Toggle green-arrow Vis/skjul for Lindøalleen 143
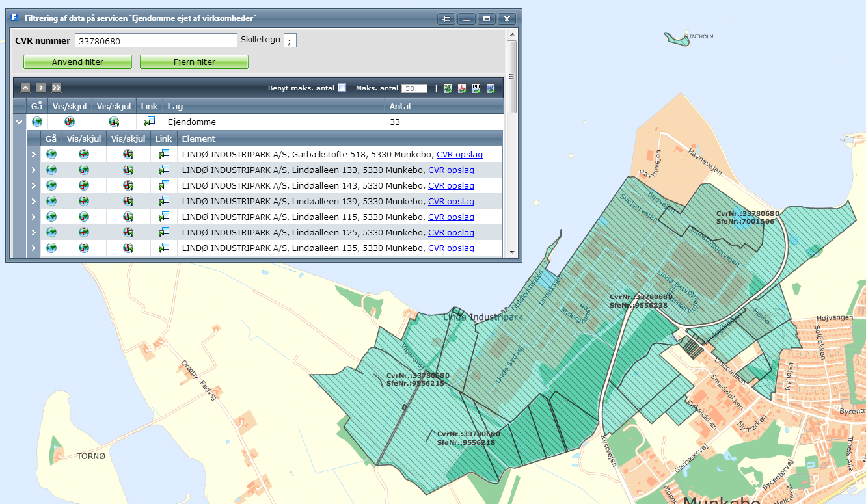The width and height of the screenshot is (866, 504). click(x=128, y=185)
